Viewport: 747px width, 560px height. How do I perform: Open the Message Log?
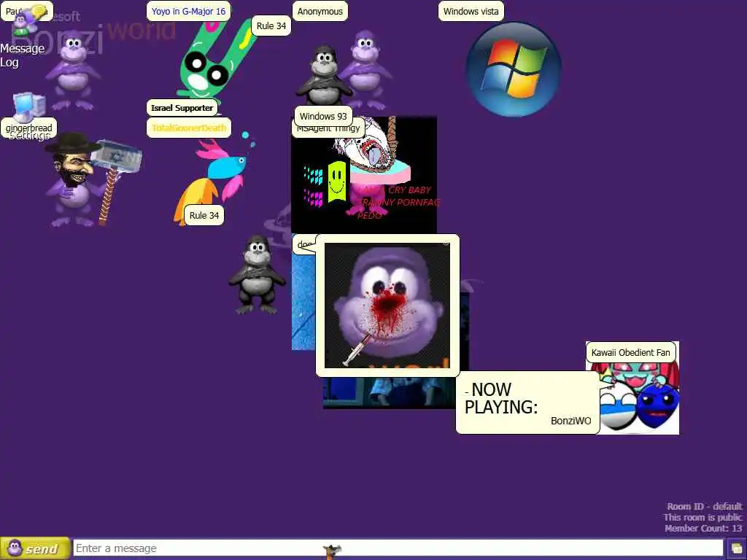(x=22, y=55)
